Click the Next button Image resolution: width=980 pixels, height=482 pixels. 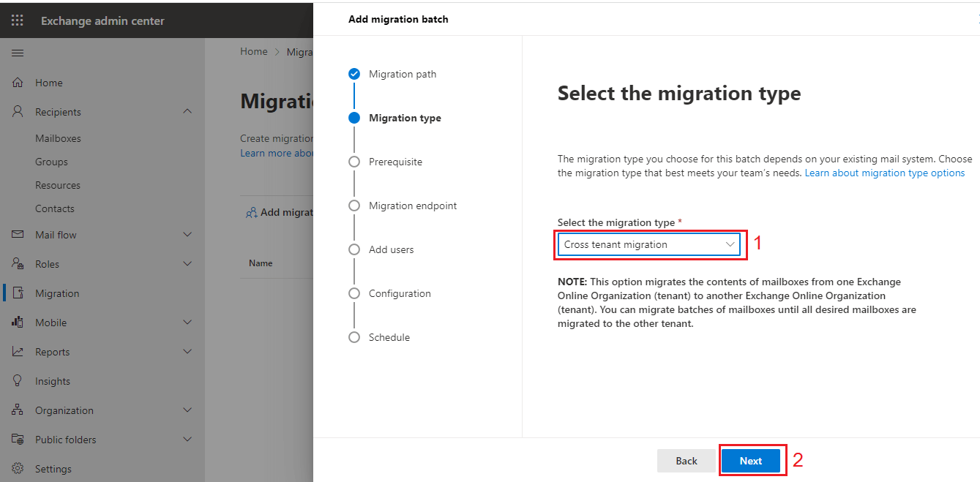[x=750, y=461]
